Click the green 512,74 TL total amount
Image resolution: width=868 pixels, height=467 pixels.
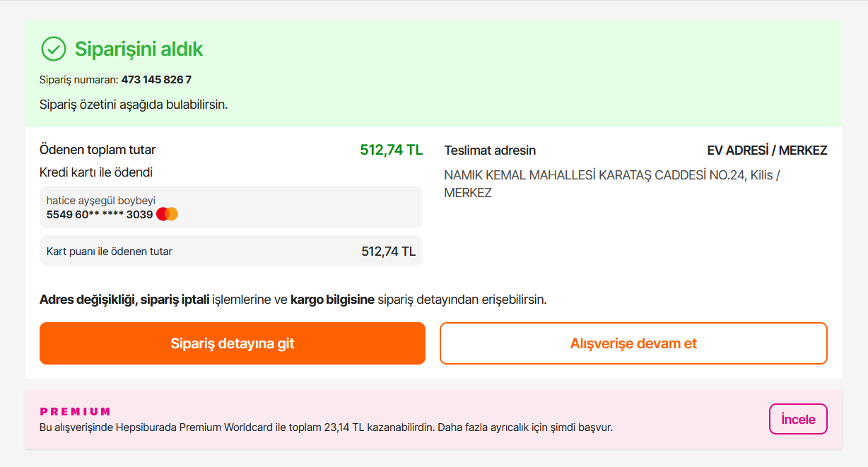point(392,150)
